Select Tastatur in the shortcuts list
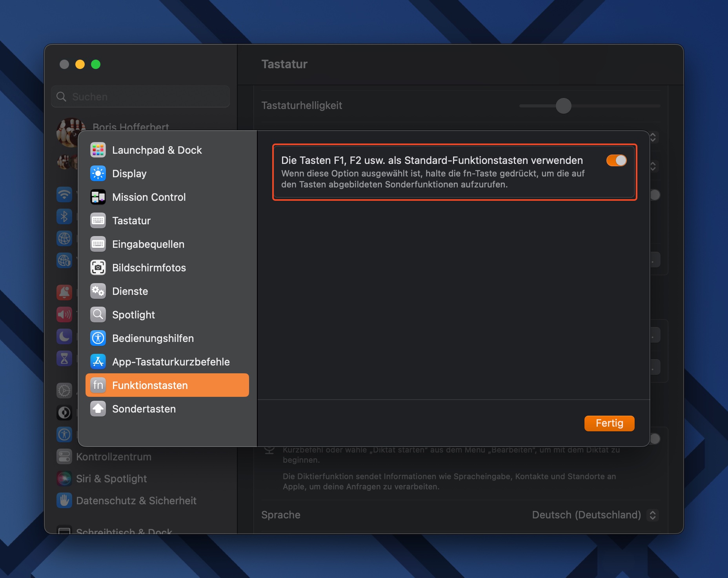This screenshot has height=578, width=728. [131, 221]
